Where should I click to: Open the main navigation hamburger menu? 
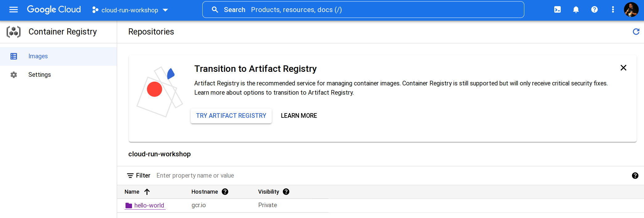(x=14, y=10)
